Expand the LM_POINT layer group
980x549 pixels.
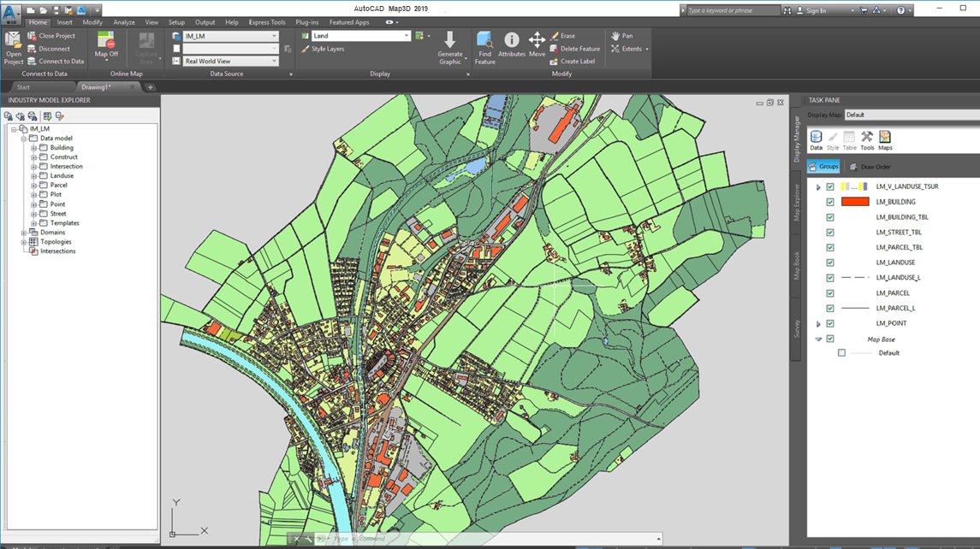point(818,324)
